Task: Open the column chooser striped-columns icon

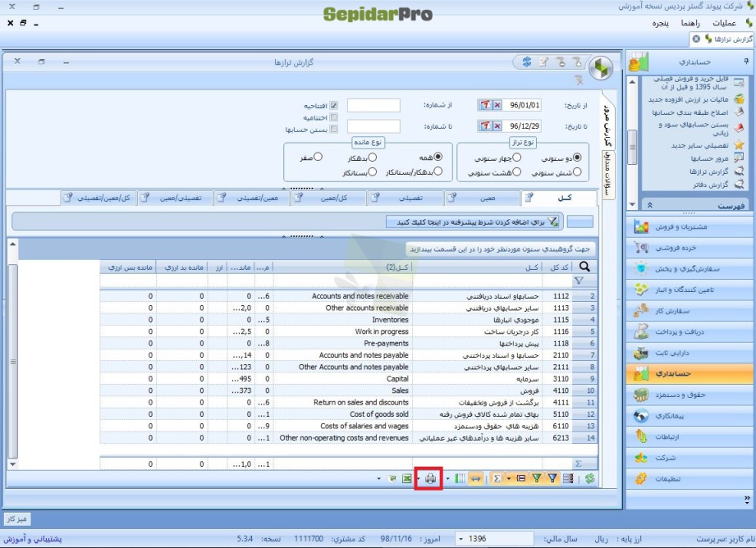Action: (x=460, y=478)
